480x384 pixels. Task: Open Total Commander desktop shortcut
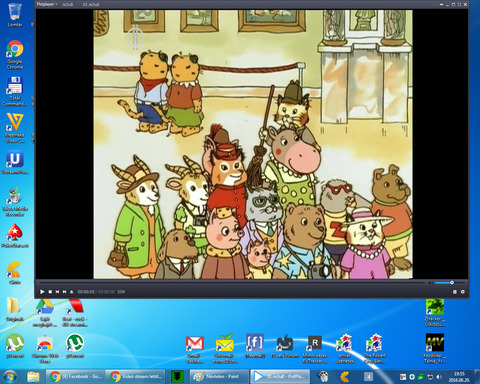(15, 91)
